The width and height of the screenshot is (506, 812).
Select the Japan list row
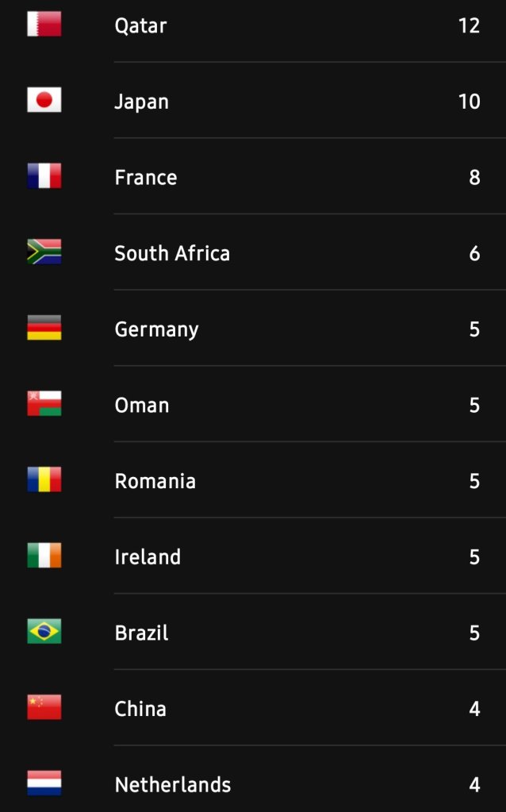[141, 102]
